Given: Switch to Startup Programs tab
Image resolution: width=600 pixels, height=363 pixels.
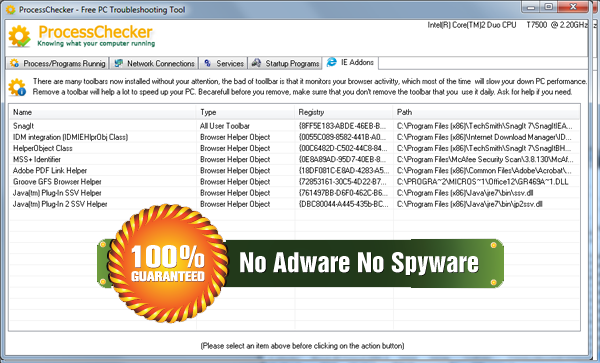Looking at the screenshot, I should point(285,63).
